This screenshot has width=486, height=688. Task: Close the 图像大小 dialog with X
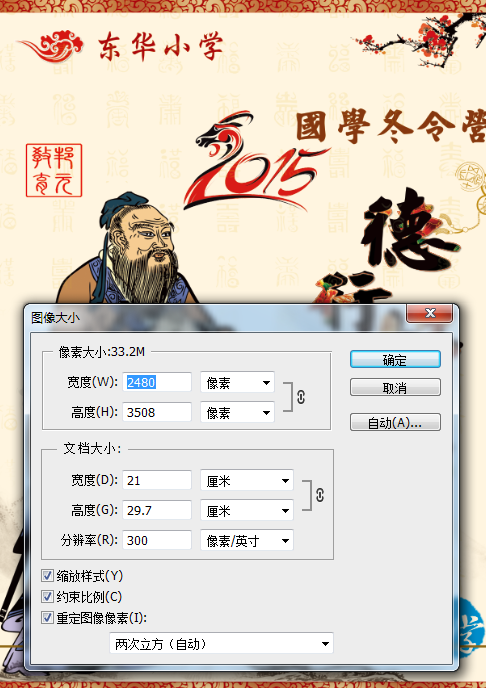coord(430,313)
